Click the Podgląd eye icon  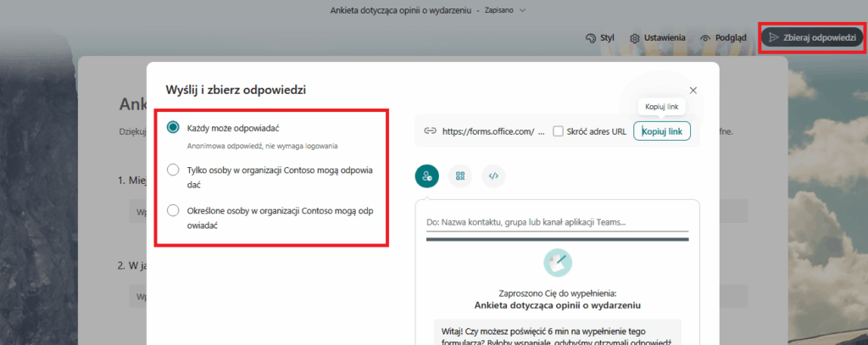coord(723,38)
